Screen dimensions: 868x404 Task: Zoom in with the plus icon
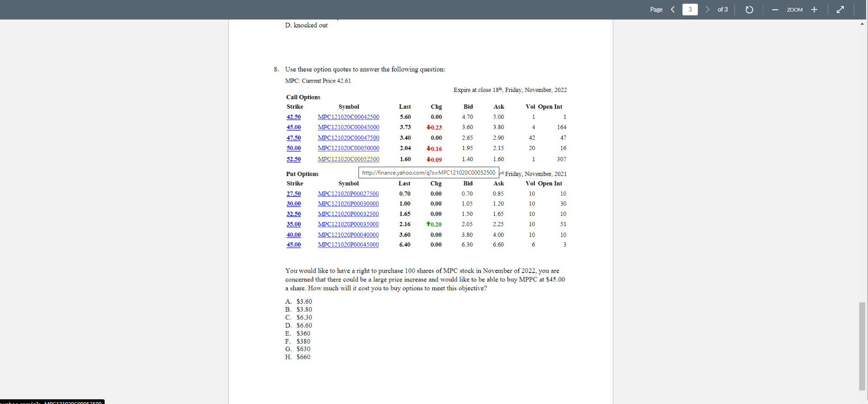tap(814, 9)
